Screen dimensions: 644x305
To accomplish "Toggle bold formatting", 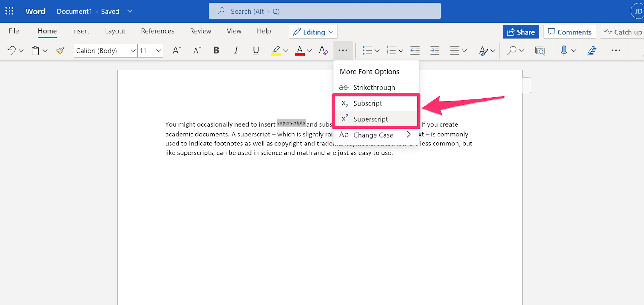I will click(216, 50).
